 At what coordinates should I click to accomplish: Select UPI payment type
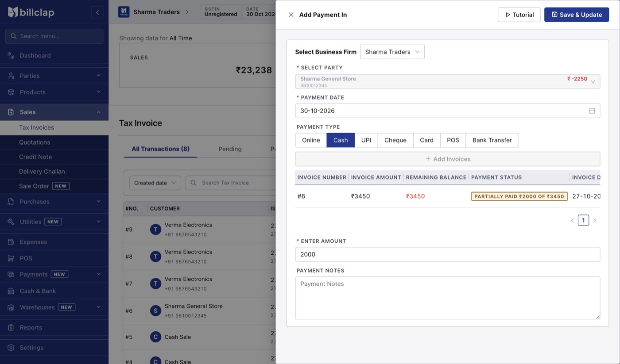pos(366,140)
